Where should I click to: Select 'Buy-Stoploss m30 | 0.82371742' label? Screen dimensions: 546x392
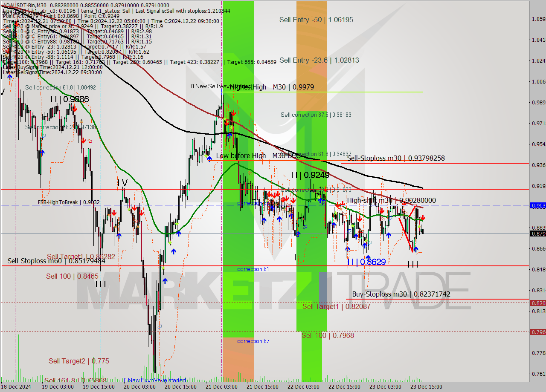(401, 294)
